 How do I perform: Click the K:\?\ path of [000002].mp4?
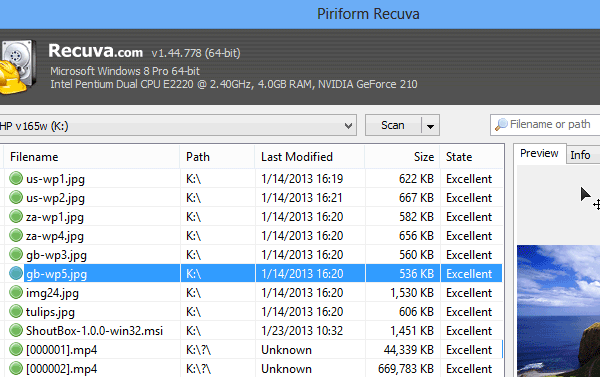pos(198,369)
